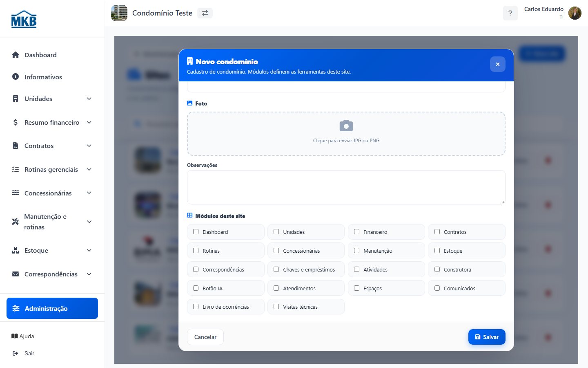This screenshot has width=588, height=368.
Task: Click the Dashboard home icon in the sidebar
Action: tap(16, 55)
